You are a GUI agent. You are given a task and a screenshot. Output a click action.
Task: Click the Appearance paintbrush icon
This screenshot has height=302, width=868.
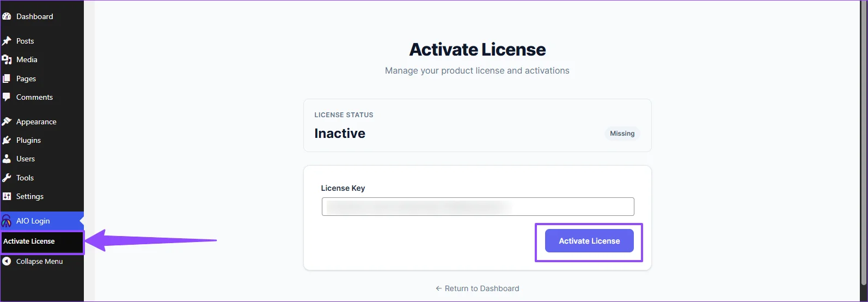[7, 122]
